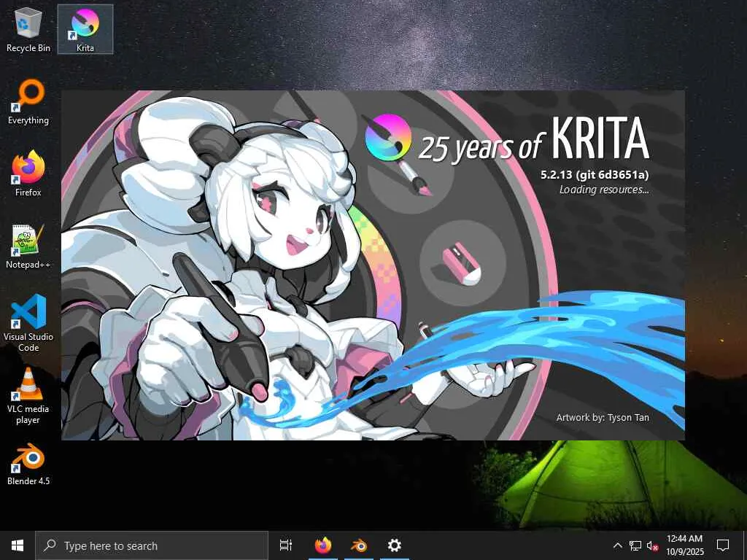747x560 pixels.
Task: Select the Blender 4.5 desktop icon
Action: pyautogui.click(x=28, y=464)
